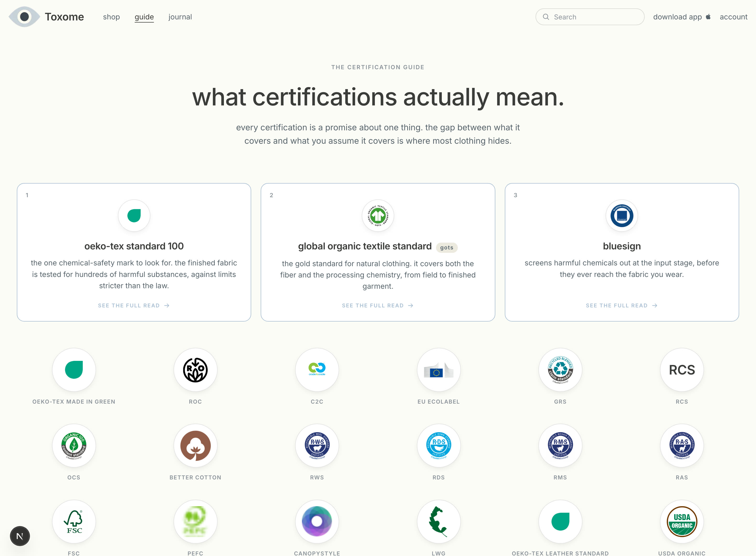Viewport: 756px width, 556px height.
Task: Open the RWS responsible wool icon
Action: pyautogui.click(x=317, y=446)
